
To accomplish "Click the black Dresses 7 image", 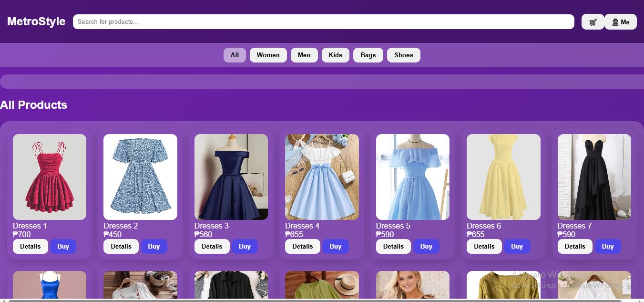I will [x=594, y=177].
